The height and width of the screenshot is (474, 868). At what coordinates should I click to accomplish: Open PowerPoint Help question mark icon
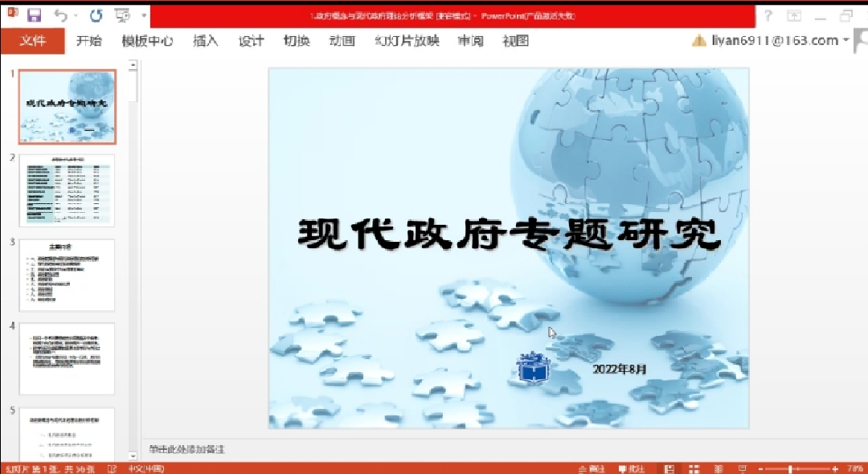pyautogui.click(x=769, y=16)
